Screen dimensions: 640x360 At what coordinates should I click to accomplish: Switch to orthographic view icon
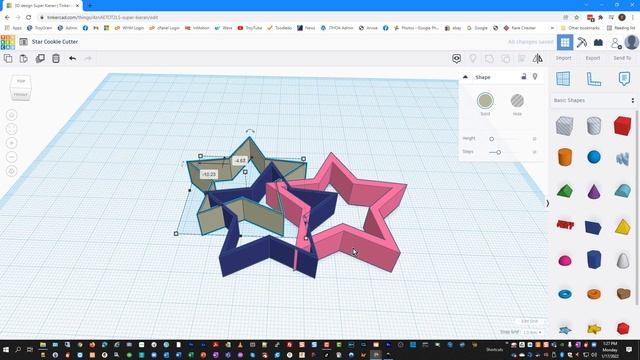(x=11, y=171)
